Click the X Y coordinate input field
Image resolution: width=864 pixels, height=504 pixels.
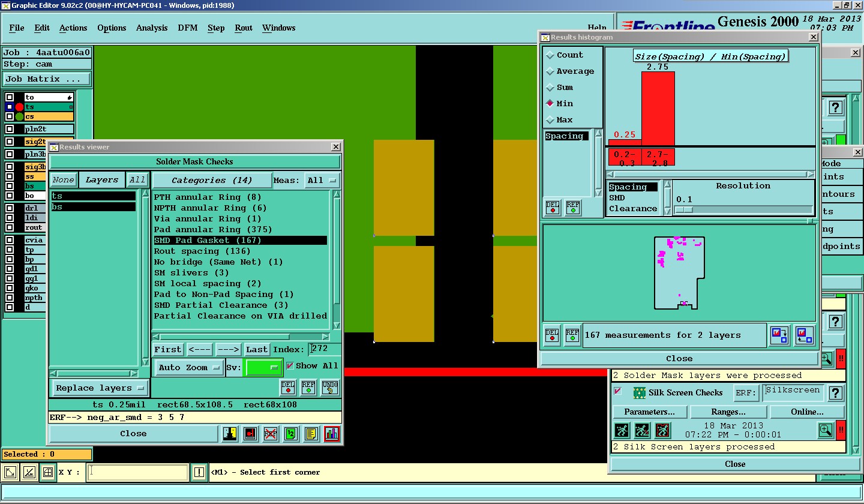point(138,473)
